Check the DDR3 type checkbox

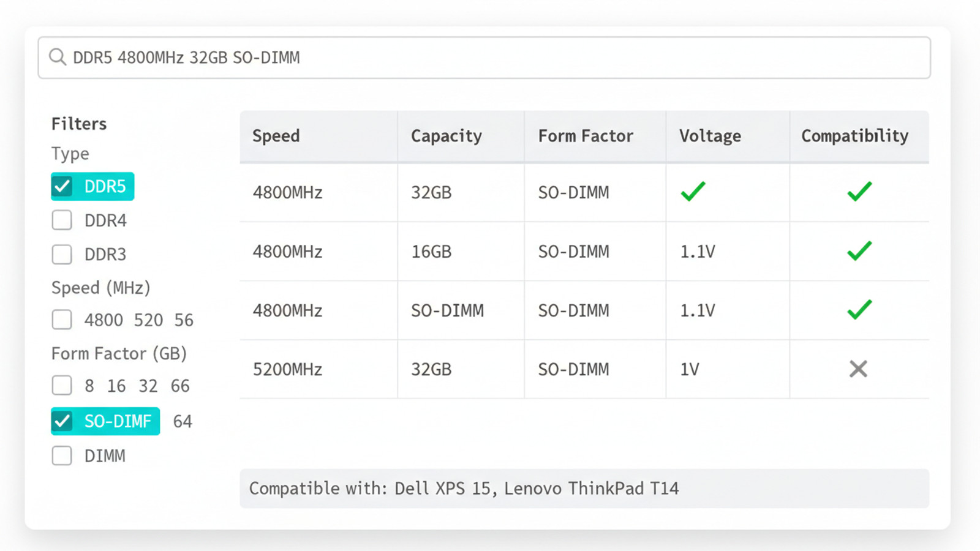tap(62, 254)
